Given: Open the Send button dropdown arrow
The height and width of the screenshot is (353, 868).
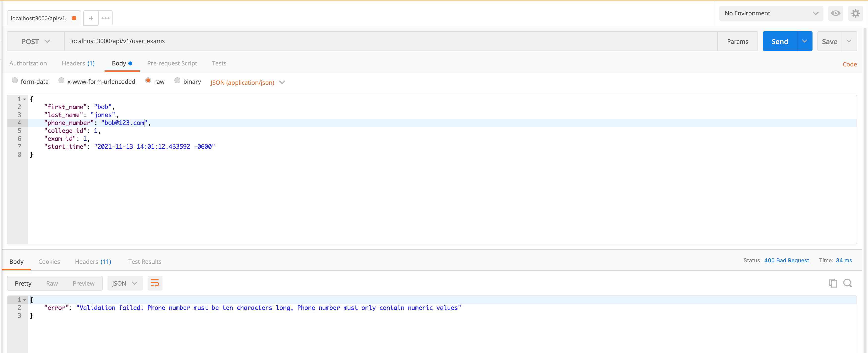Looking at the screenshot, I should click(x=804, y=41).
